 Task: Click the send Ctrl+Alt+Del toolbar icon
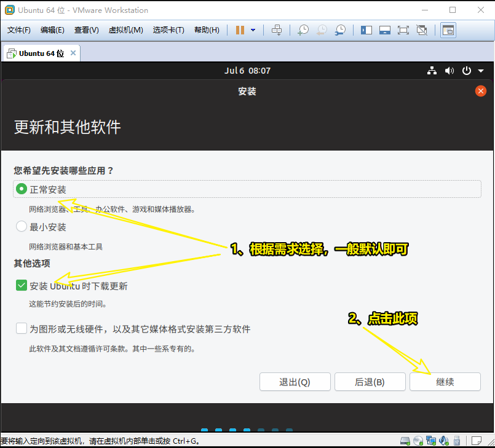277,30
